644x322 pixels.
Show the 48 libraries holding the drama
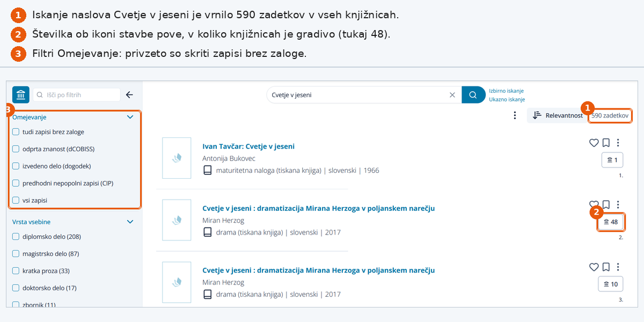pyautogui.click(x=611, y=222)
